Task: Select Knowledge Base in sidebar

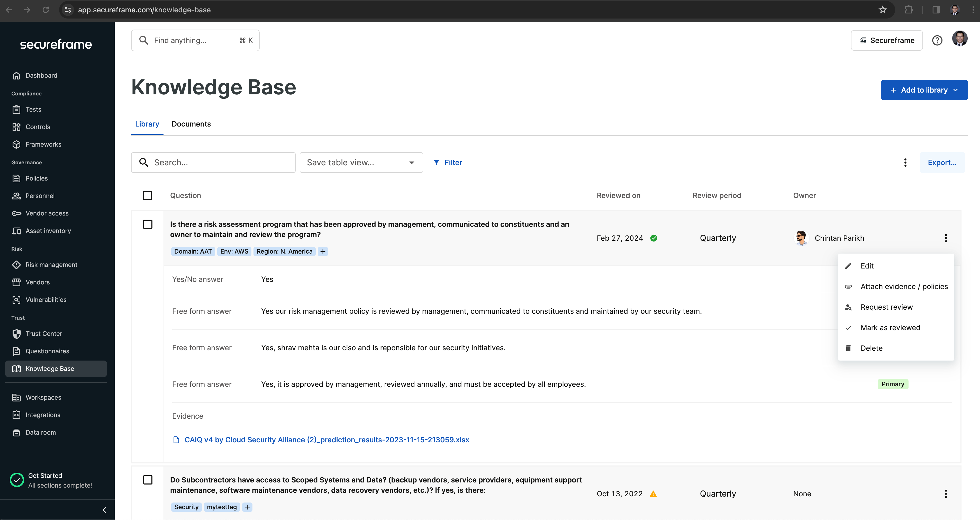Action: 56,369
